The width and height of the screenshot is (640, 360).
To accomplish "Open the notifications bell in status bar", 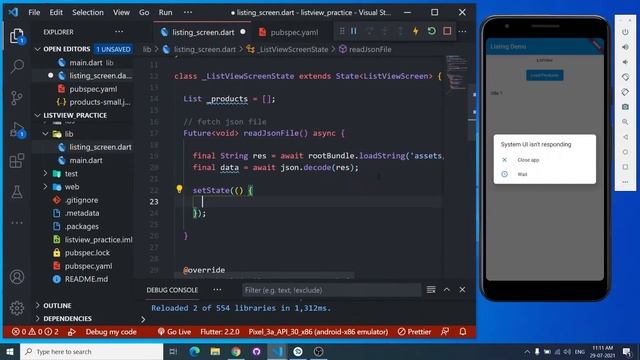I will pyautogui.click(x=462, y=332).
